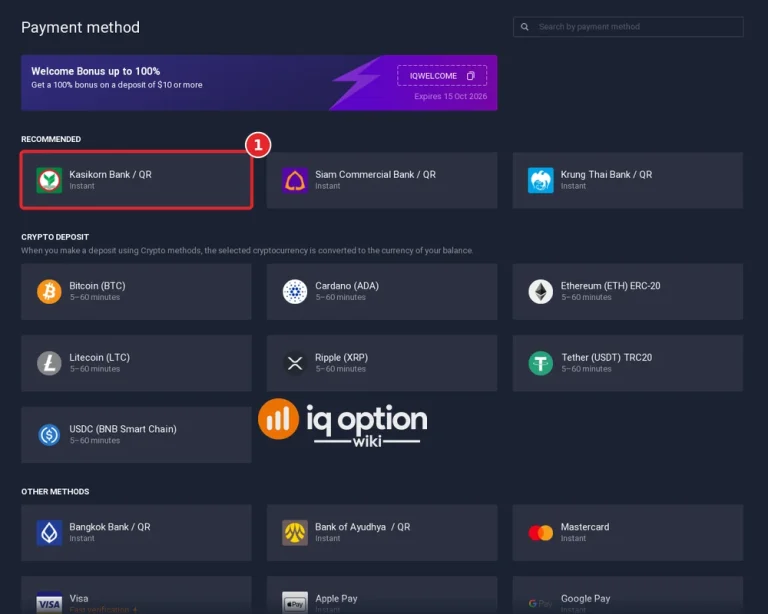Open the Welcome Bonus up to 100% banner
The width and height of the screenshot is (768, 614).
(259, 83)
